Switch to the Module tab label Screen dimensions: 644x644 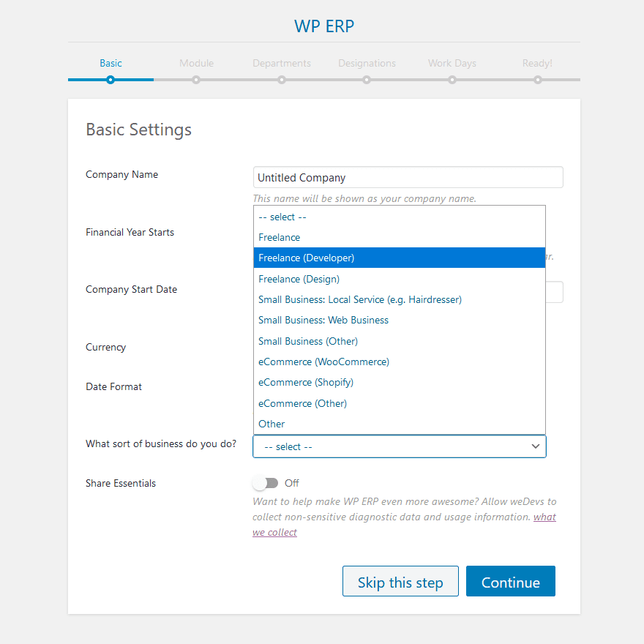(196, 63)
